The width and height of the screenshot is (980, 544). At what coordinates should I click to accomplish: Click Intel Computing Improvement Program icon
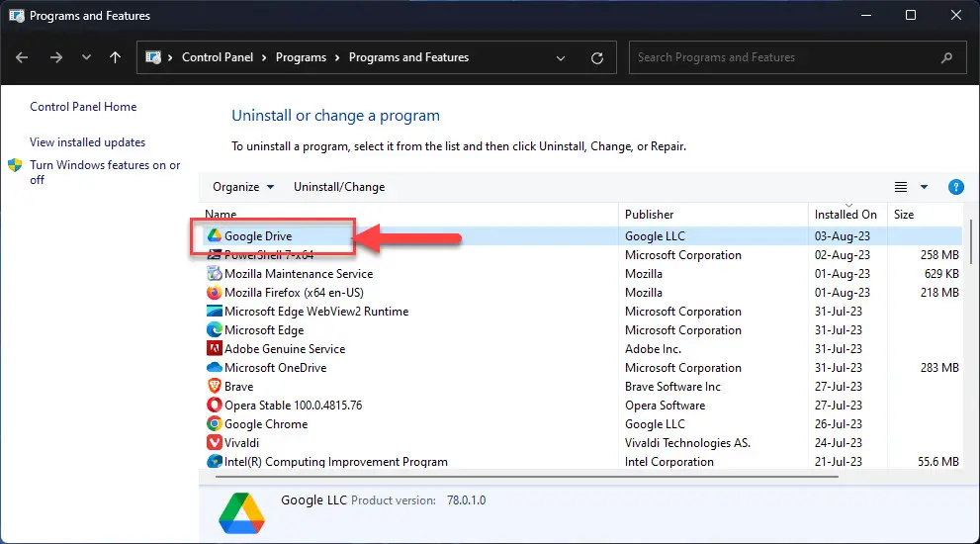pyautogui.click(x=215, y=461)
